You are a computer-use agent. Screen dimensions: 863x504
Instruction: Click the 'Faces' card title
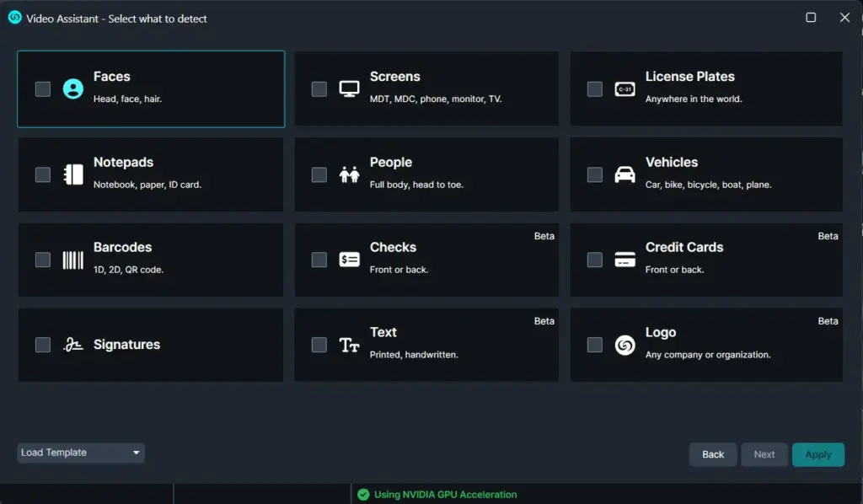(112, 77)
